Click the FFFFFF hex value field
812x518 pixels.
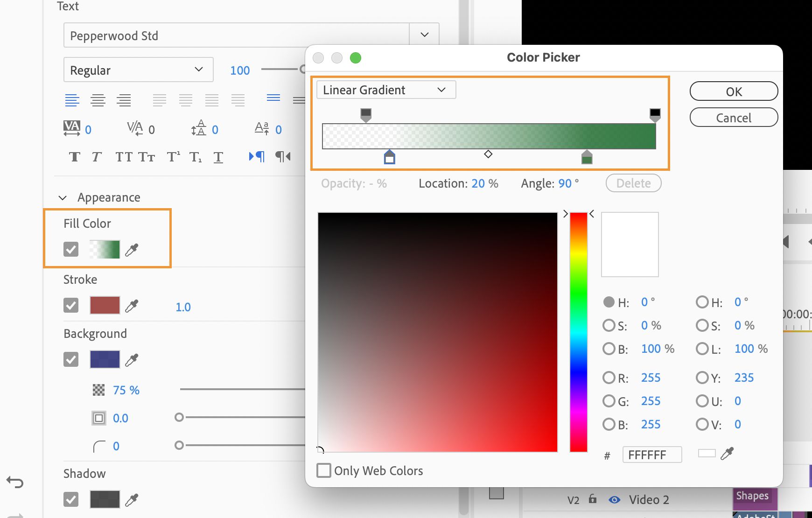[652, 454]
